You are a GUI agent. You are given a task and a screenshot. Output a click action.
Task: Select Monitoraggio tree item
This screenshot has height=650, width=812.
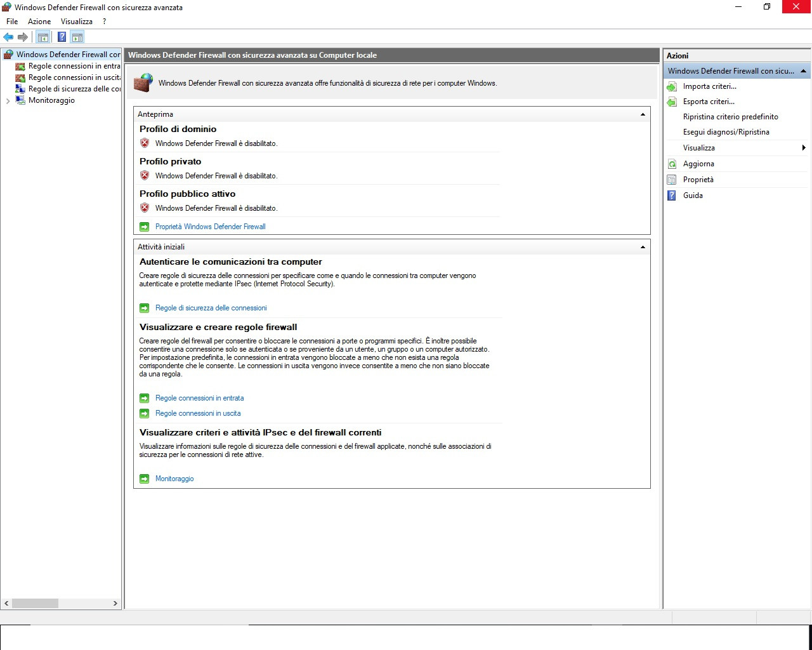pyautogui.click(x=51, y=100)
